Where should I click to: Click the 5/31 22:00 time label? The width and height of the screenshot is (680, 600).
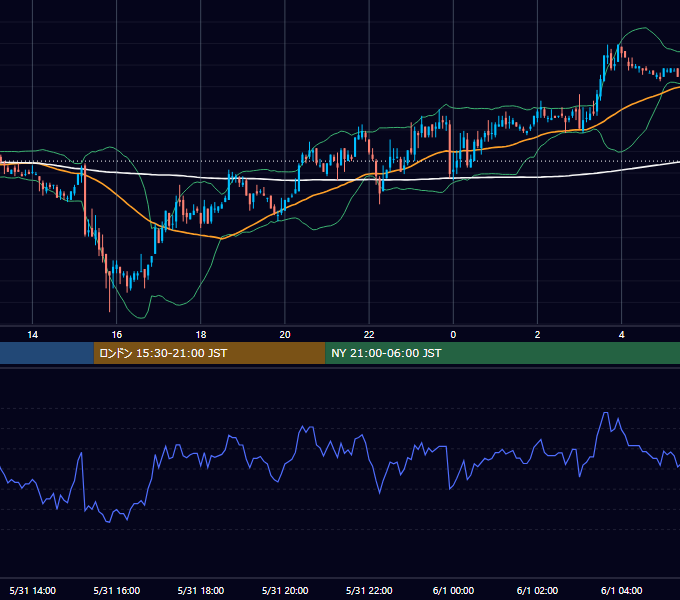pos(369,590)
